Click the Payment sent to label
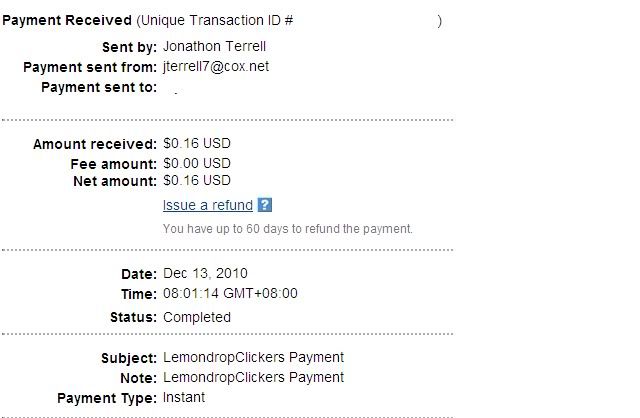640x418 pixels. pyautogui.click(x=99, y=87)
